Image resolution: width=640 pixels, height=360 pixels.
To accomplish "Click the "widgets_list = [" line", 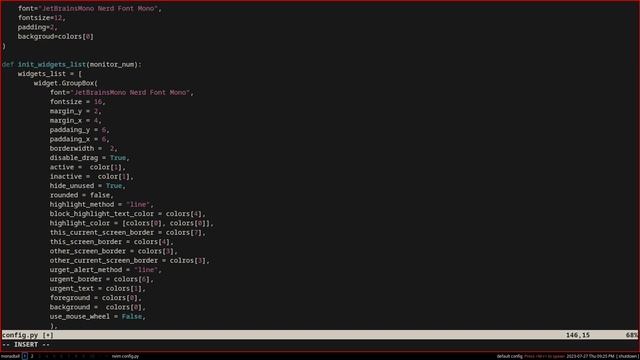I will 50,74.
